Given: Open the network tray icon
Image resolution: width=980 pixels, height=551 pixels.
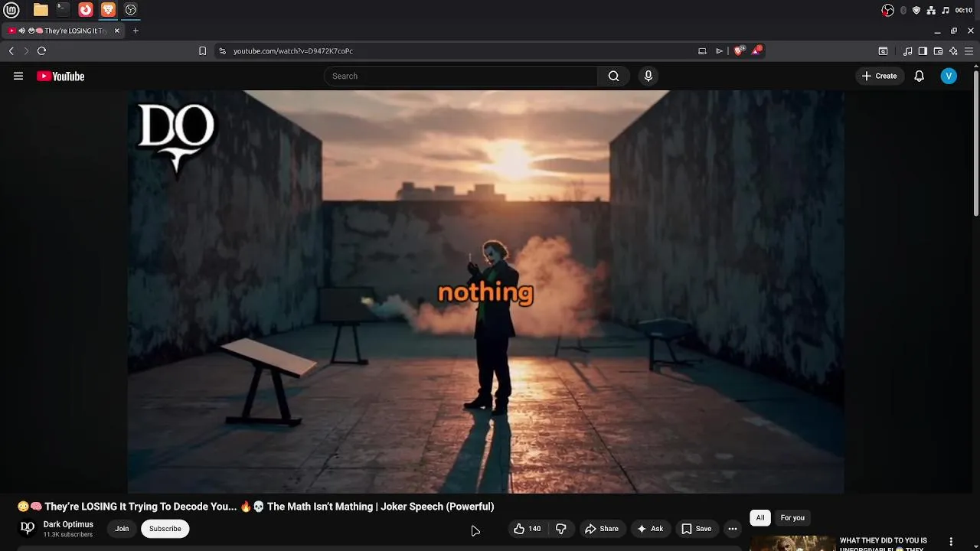Looking at the screenshot, I should point(931,10).
